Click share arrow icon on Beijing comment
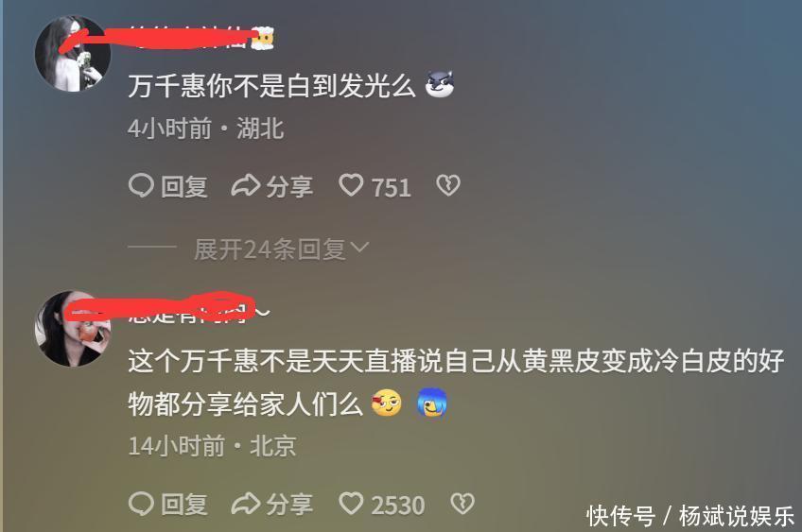This screenshot has width=802, height=532. click(x=246, y=504)
